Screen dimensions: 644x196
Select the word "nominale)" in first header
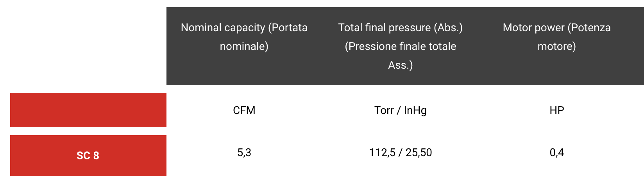click(x=244, y=46)
